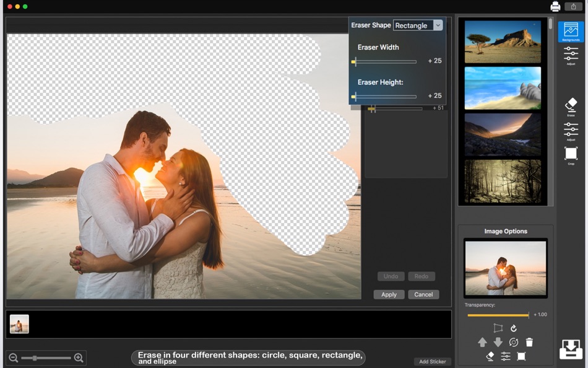
Task: Move layer up with the up arrow
Action: click(482, 342)
